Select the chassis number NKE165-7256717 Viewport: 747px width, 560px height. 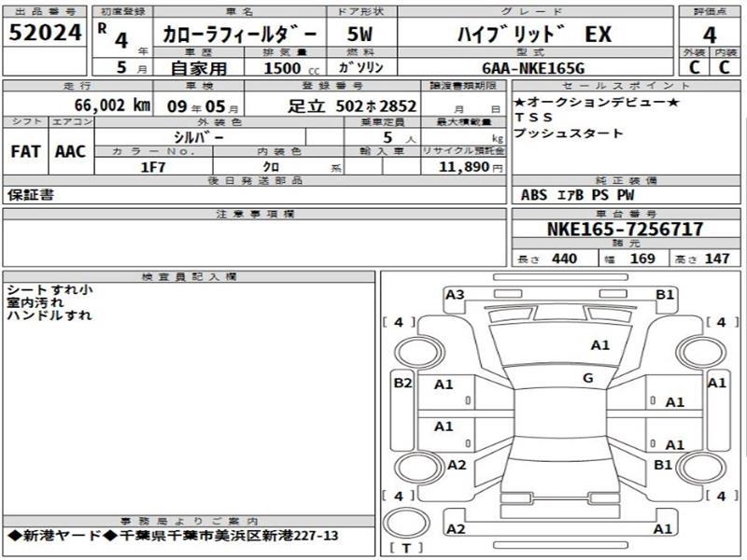click(x=625, y=229)
